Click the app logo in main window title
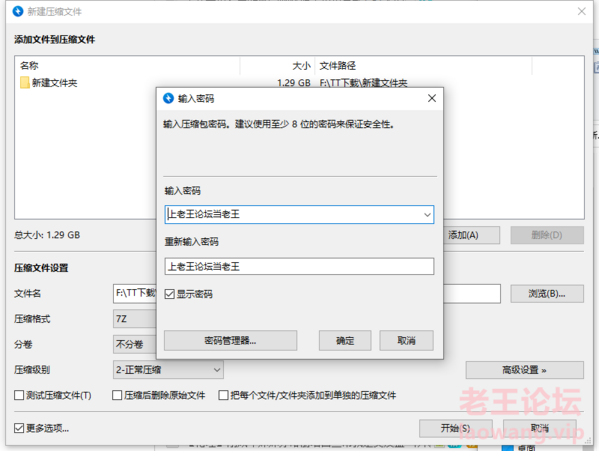The image size is (599, 451). 18,11
